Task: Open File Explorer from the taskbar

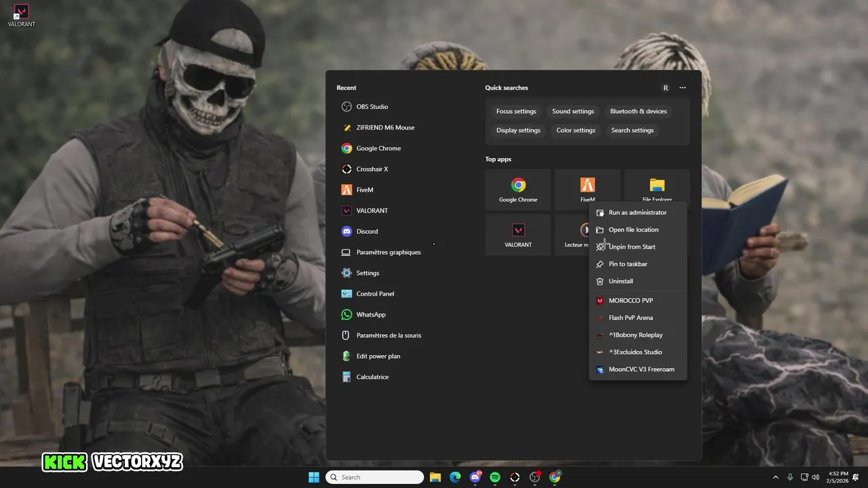Action: (x=435, y=477)
